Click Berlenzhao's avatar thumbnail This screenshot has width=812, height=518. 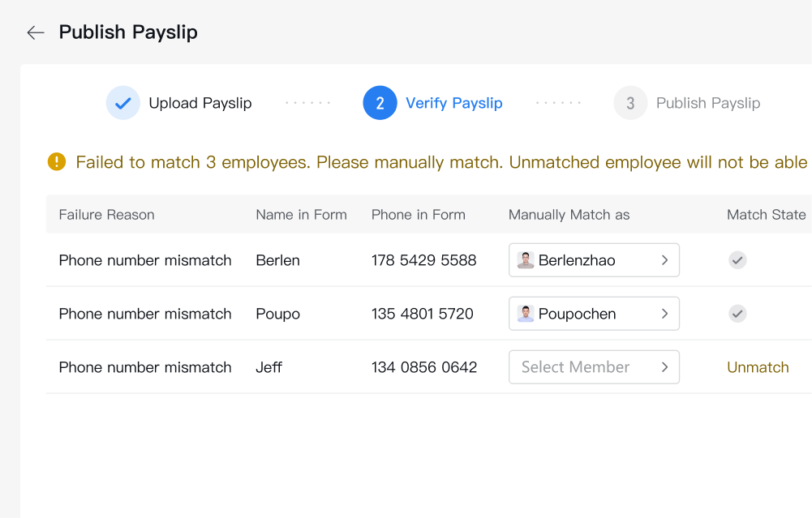coord(525,259)
